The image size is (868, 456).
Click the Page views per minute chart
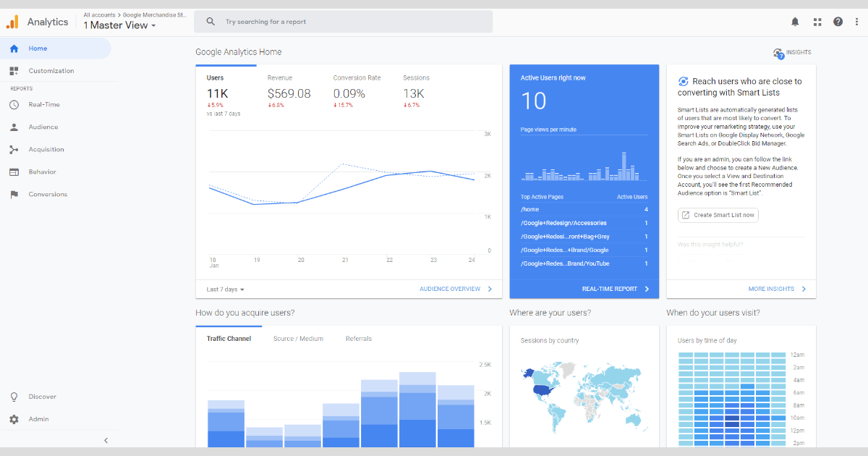pyautogui.click(x=584, y=166)
